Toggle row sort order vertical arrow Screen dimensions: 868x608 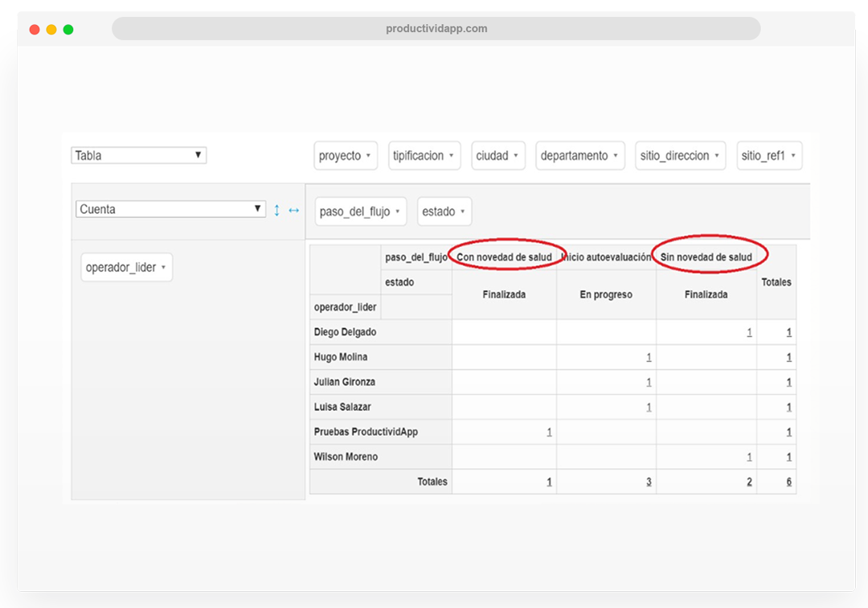point(276,210)
